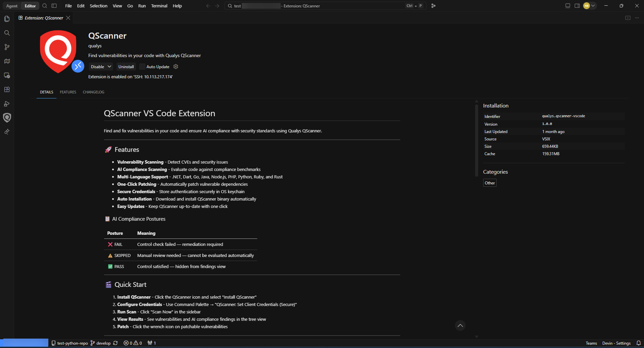Viewport: 644px width, 348px height.
Task: Open the Extensions view in activity bar
Action: click(7, 89)
